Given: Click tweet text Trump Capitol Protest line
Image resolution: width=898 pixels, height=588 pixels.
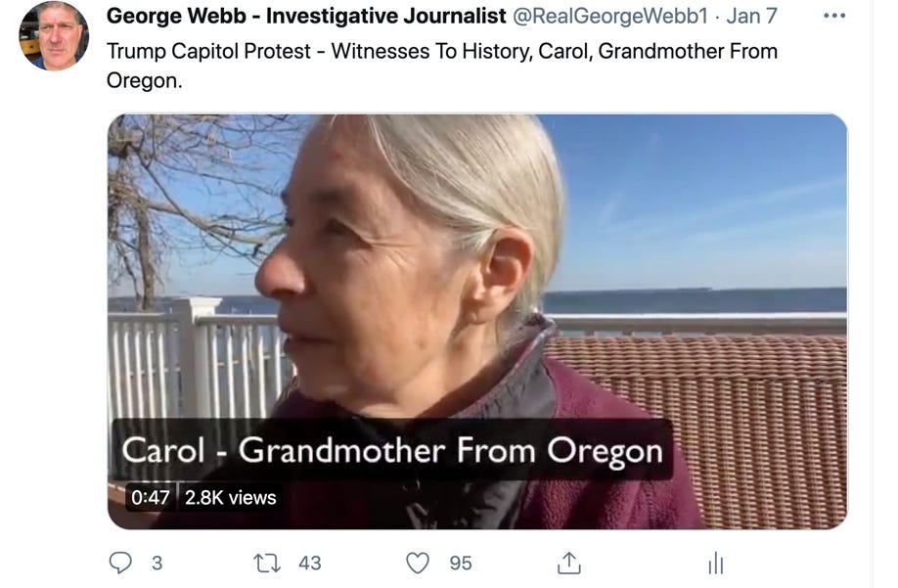Looking at the screenshot, I should coord(441,52).
